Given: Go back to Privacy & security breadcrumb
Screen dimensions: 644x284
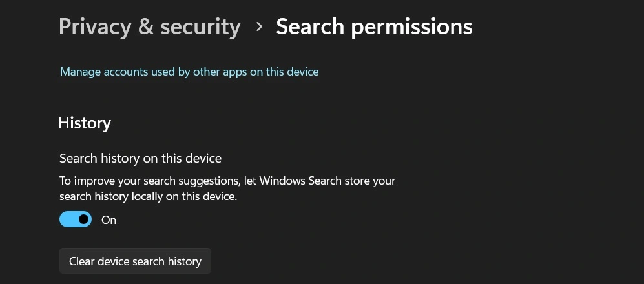Looking at the screenshot, I should [149, 27].
